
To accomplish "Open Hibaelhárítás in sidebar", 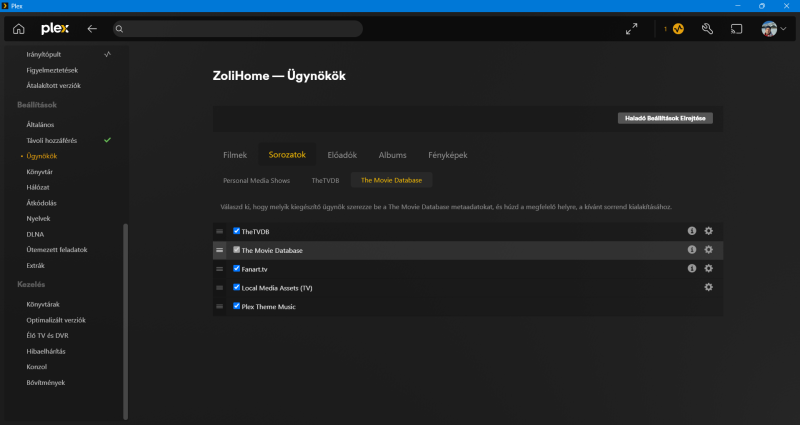I will tap(46, 352).
